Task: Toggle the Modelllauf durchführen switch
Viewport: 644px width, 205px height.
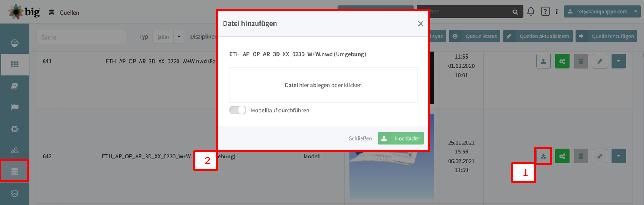Action: click(238, 110)
